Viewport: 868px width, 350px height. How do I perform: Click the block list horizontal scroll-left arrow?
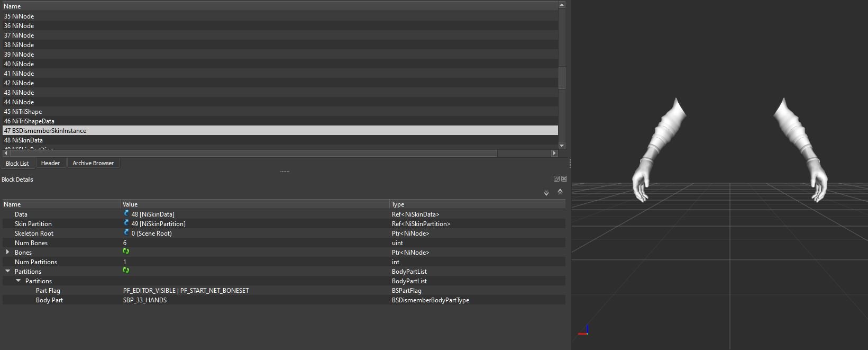coord(5,153)
